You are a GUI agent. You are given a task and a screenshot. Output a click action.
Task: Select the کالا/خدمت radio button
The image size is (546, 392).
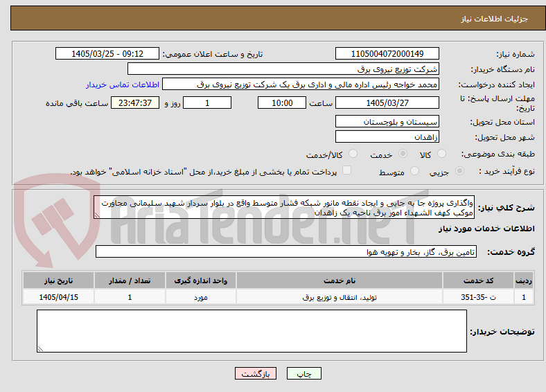pyautogui.click(x=353, y=154)
